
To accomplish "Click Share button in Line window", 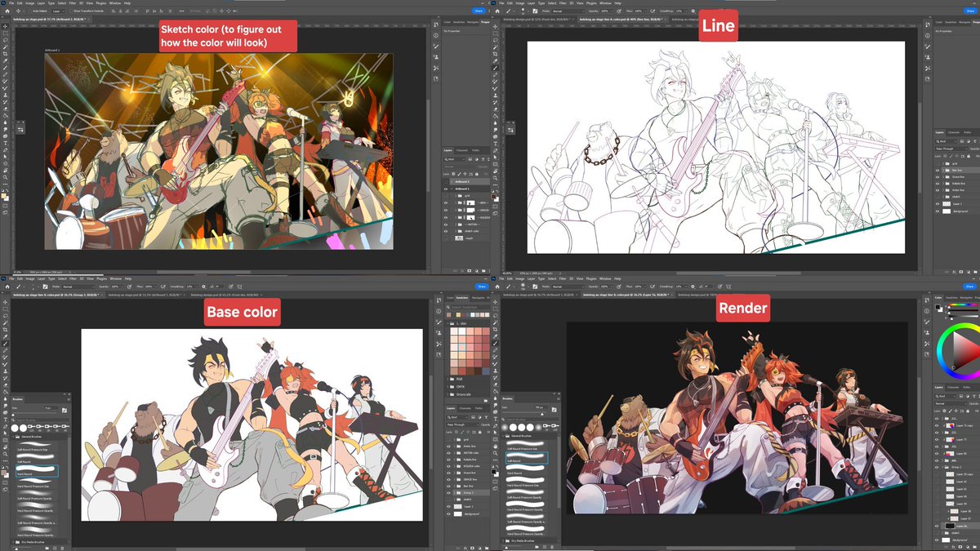I will (x=970, y=11).
